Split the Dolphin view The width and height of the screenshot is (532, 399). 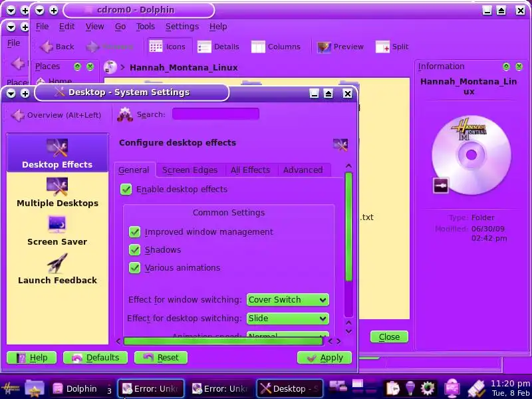click(x=392, y=47)
